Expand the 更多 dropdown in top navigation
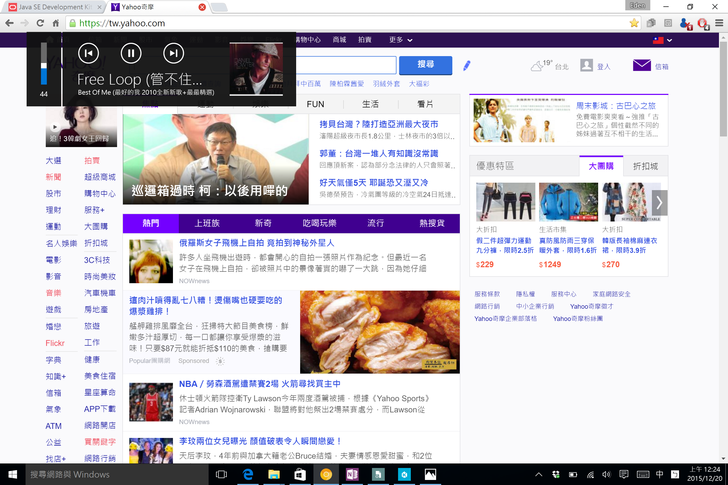728x485 pixels. click(400, 40)
